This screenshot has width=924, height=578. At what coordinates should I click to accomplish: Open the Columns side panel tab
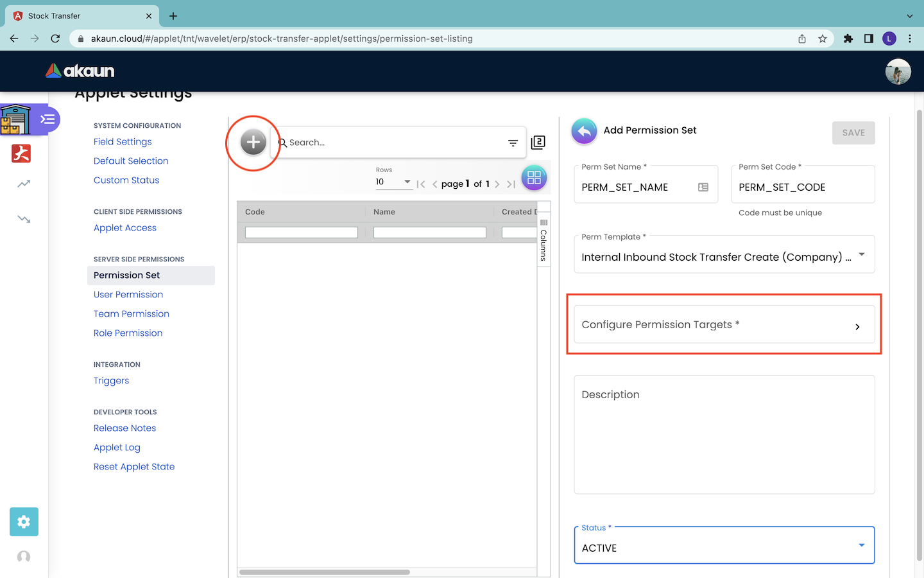(x=543, y=241)
